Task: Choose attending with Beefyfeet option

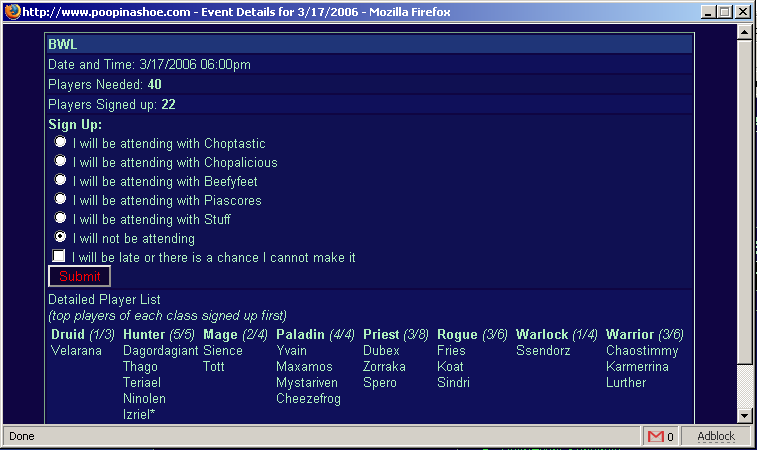Action: click(x=60, y=180)
